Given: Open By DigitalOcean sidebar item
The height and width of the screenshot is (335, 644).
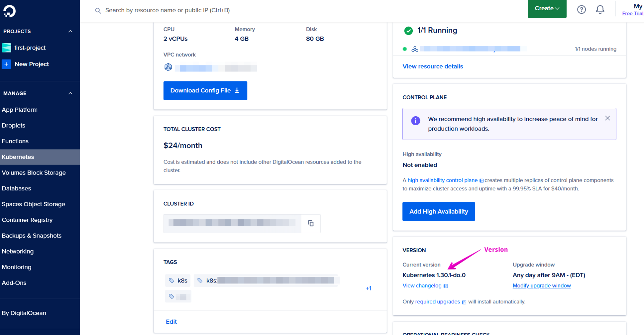Looking at the screenshot, I should [24, 313].
